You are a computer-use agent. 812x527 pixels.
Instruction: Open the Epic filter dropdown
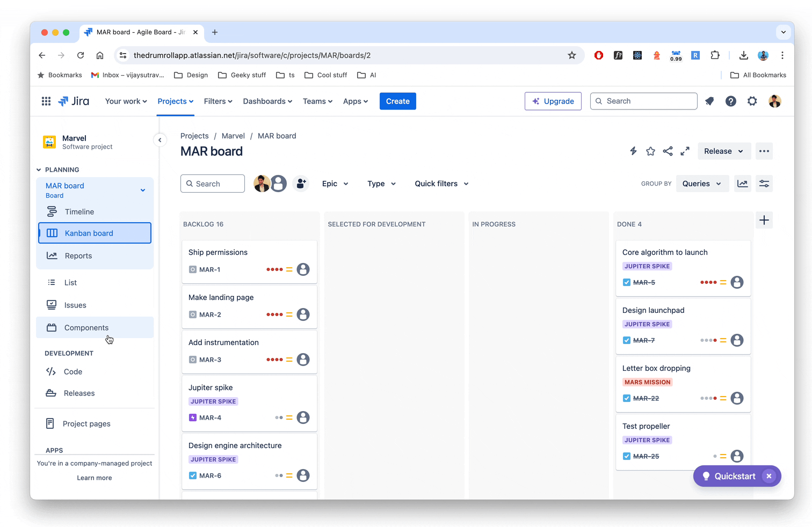pos(335,184)
